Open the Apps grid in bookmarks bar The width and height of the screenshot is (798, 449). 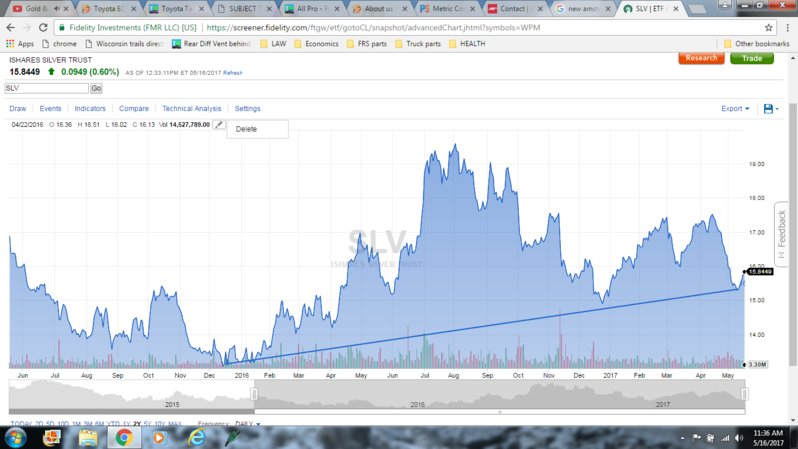(19, 44)
